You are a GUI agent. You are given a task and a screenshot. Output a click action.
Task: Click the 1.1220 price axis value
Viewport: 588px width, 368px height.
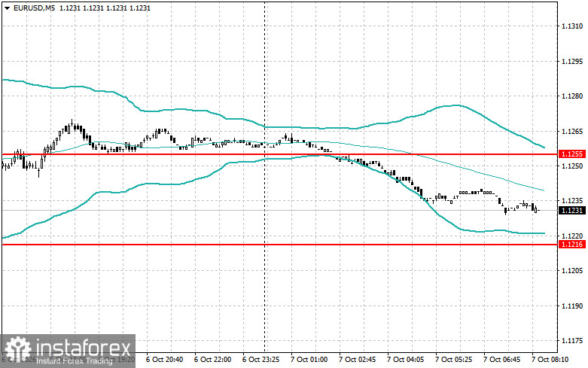pos(572,236)
